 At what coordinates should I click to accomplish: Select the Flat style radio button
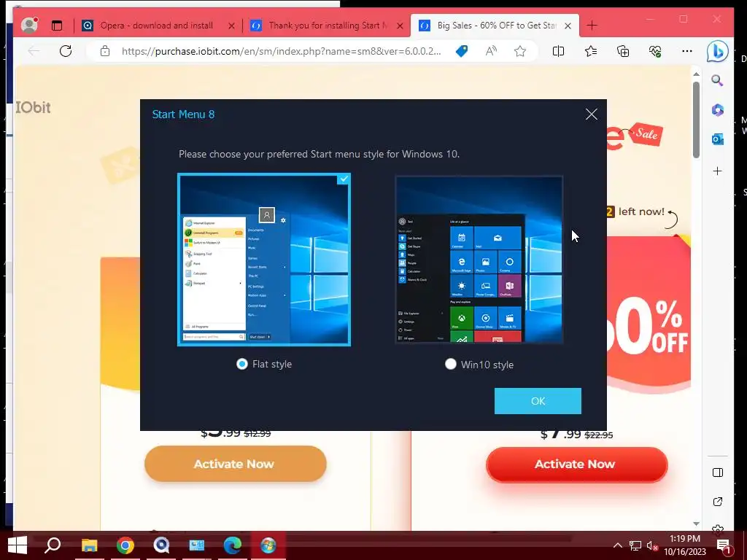[x=242, y=365]
